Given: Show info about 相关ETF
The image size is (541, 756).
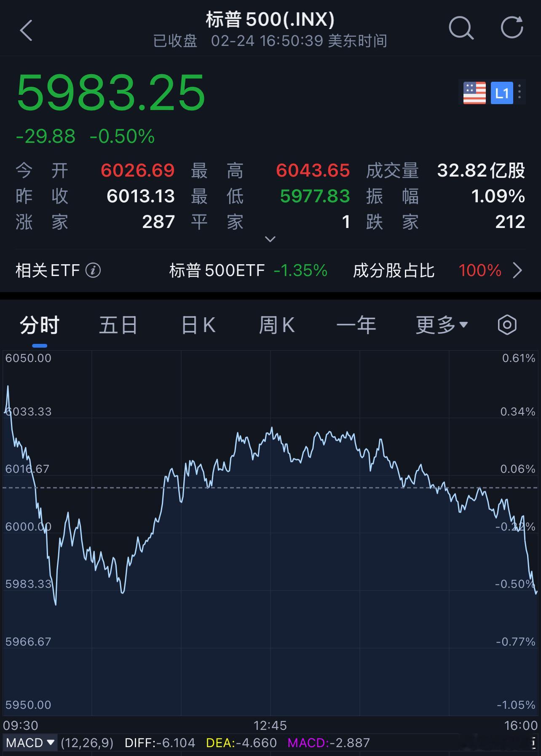Looking at the screenshot, I should 93,270.
